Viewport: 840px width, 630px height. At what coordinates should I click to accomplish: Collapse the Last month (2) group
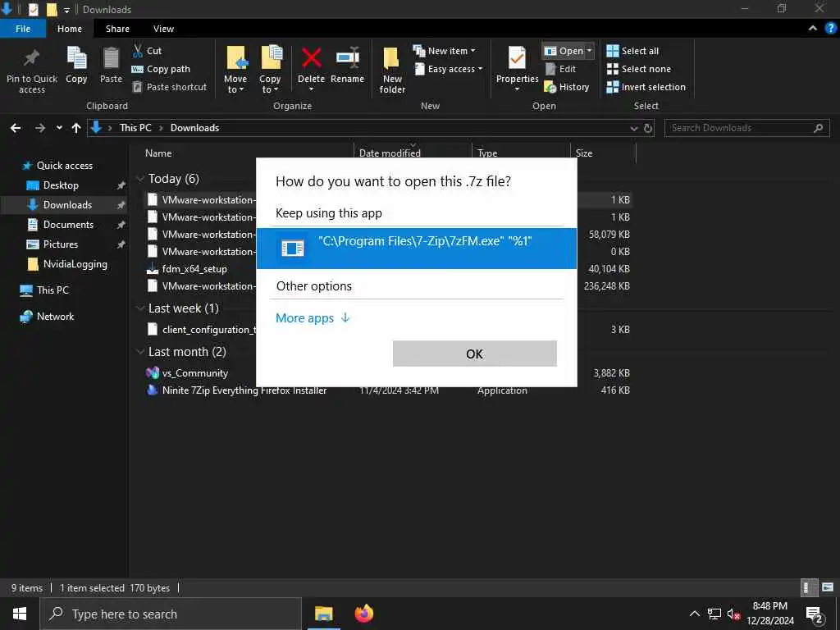coord(140,351)
